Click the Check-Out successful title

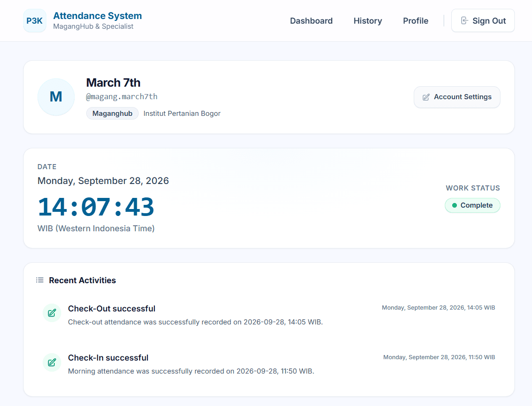[112, 309]
